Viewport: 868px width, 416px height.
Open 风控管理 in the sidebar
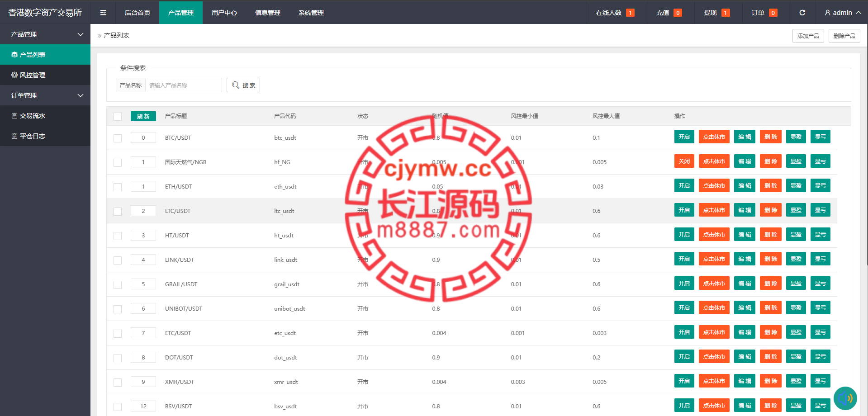[x=45, y=75]
